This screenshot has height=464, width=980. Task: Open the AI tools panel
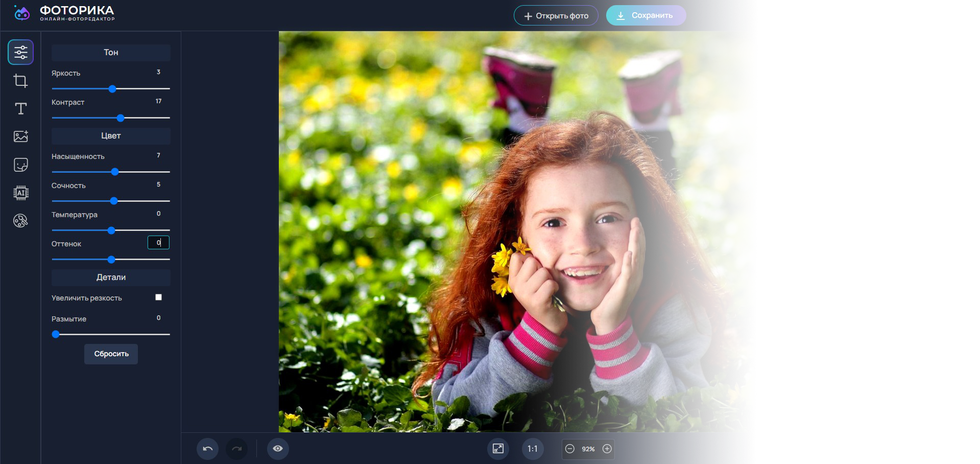[20, 193]
